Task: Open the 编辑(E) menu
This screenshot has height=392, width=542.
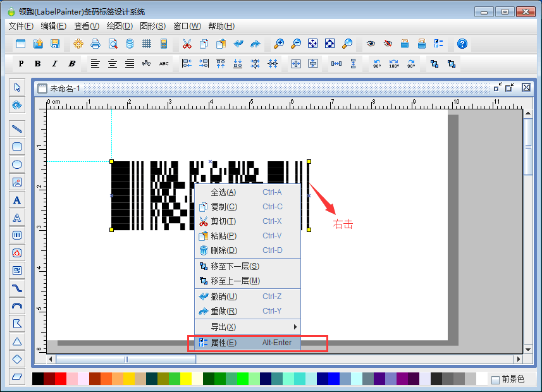Action: click(53, 27)
